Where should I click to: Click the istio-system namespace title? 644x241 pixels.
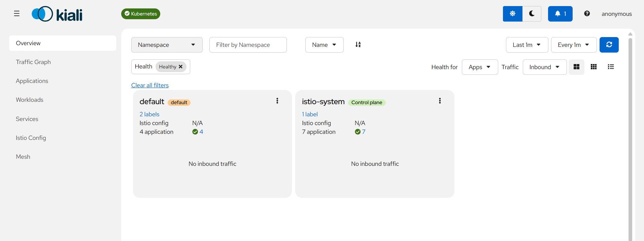[323, 101]
